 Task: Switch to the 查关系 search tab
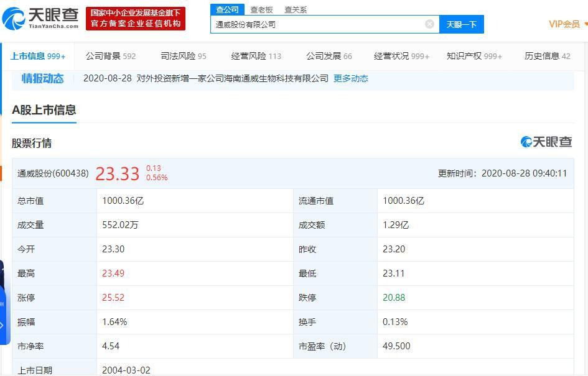(296, 10)
